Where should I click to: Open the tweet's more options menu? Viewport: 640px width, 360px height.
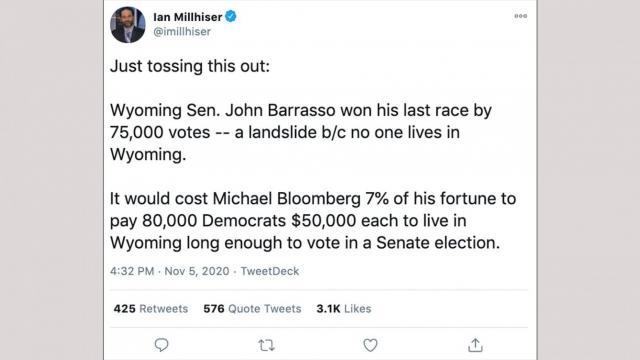[520, 16]
